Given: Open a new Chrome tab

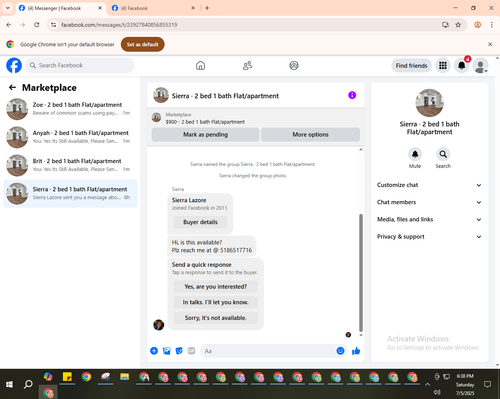Looking at the screenshot, I should pyautogui.click(x=207, y=8).
